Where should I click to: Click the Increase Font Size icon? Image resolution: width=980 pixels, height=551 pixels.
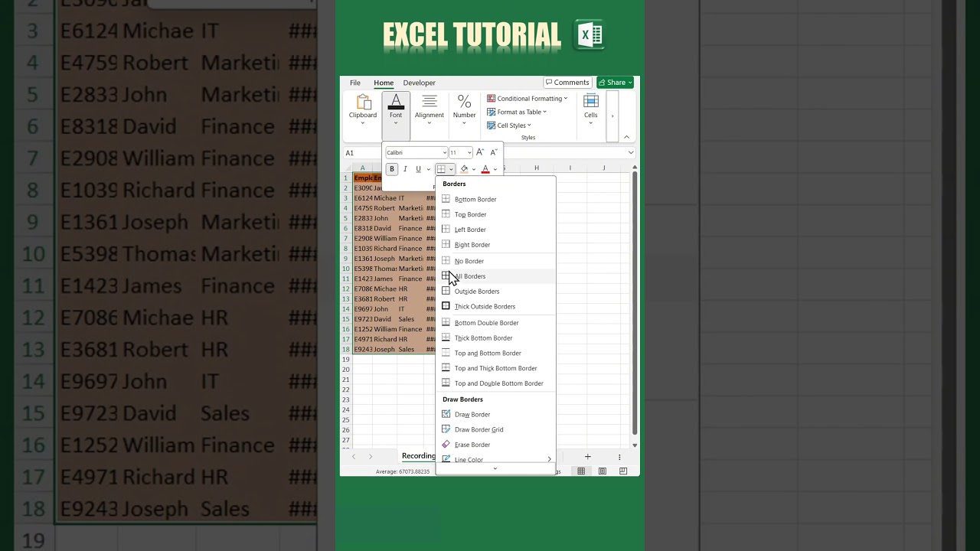pyautogui.click(x=480, y=152)
